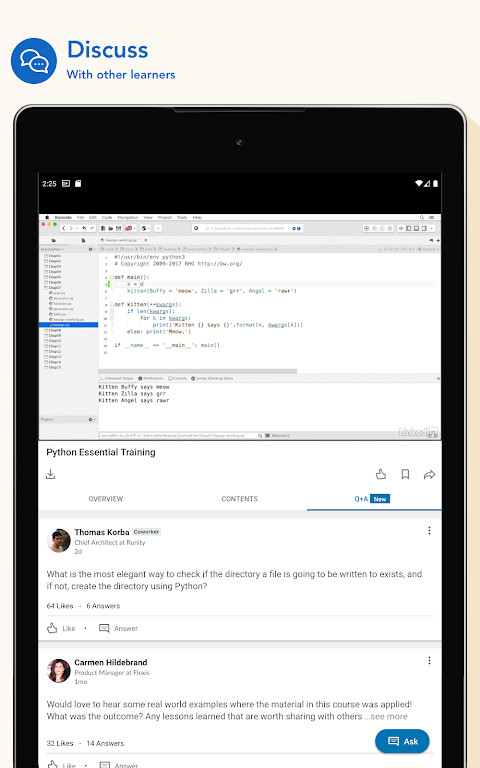View the 64 Likes count

pyautogui.click(x=60, y=606)
